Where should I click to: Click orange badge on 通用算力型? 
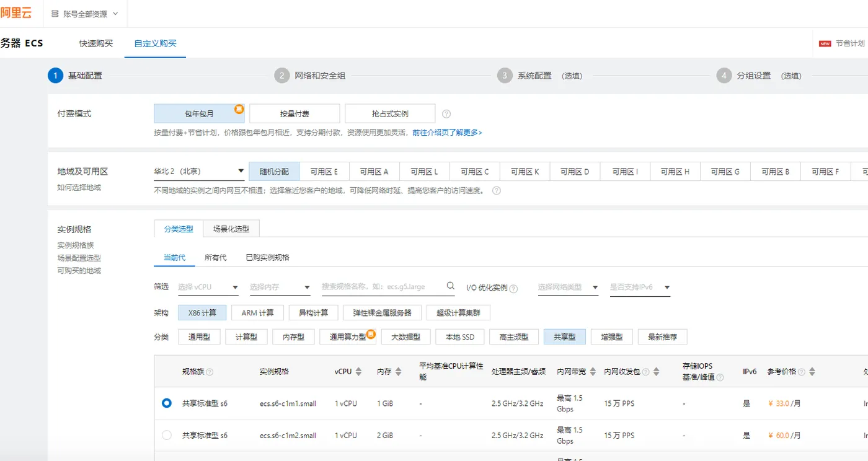click(x=371, y=334)
